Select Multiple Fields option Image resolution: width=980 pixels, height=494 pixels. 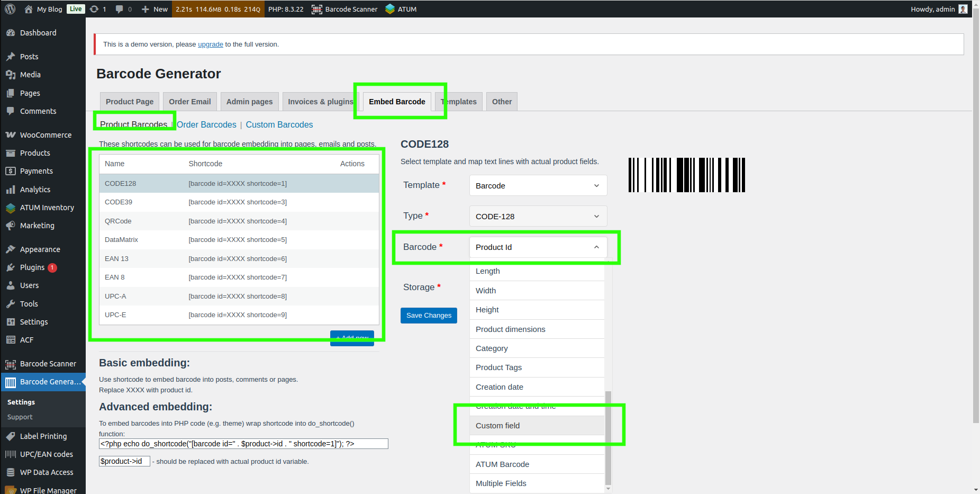tap(537, 483)
